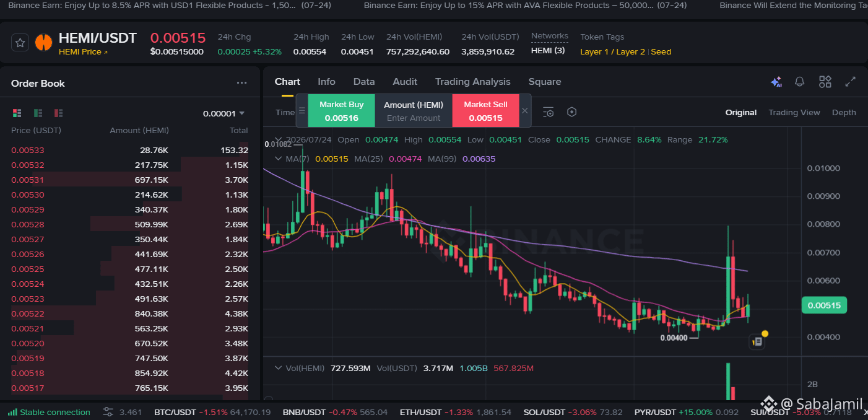
Task: Switch to the Chart tab
Action: point(287,82)
